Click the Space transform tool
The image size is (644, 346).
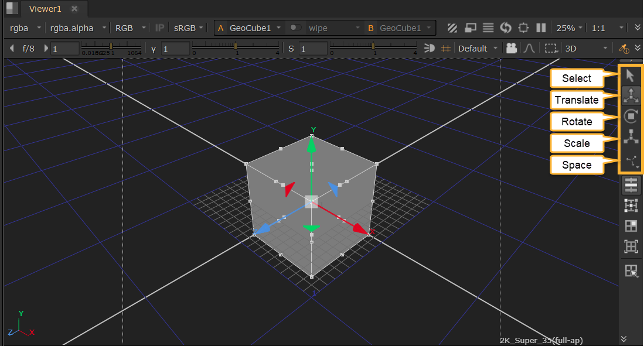coord(631,160)
